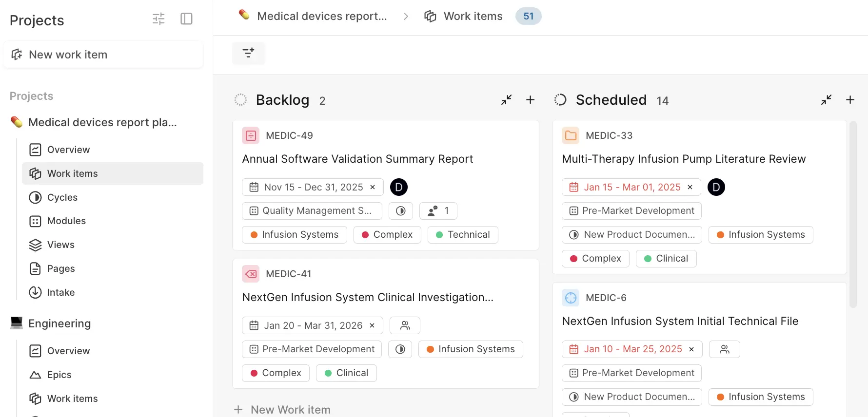
Task: Go to the Intake section
Action: pos(60,292)
